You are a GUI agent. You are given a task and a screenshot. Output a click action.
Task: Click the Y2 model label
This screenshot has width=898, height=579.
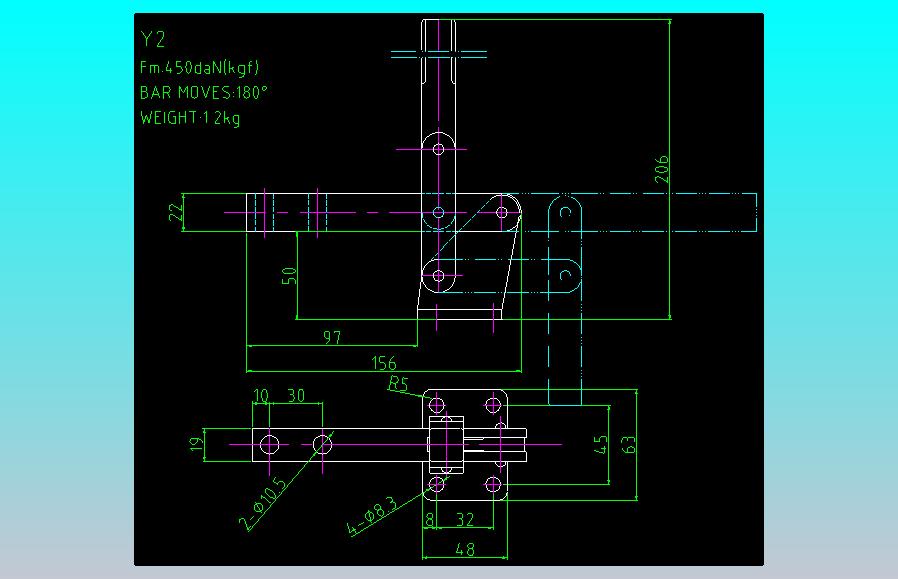pyautogui.click(x=153, y=40)
